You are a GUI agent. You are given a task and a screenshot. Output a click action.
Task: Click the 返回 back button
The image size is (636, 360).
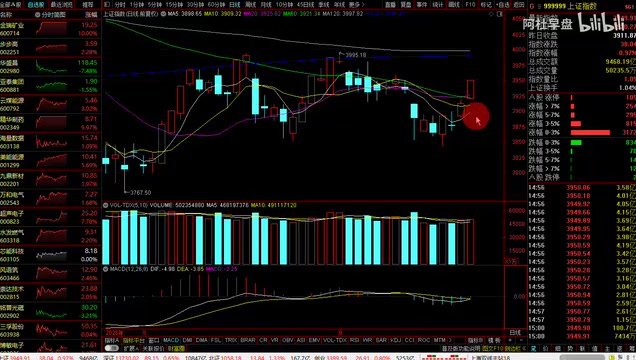[x=519, y=4]
